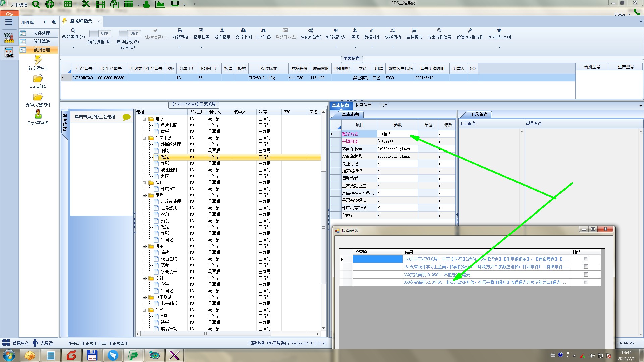Toggle the 编写流程 OFF switch
The width and height of the screenshot is (644, 362).
click(99, 33)
